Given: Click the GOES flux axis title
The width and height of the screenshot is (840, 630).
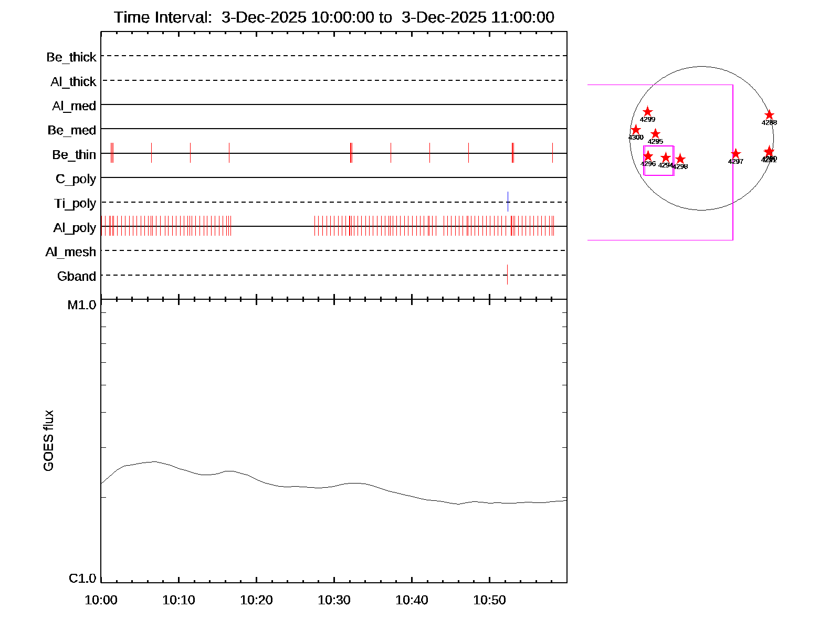Looking at the screenshot, I should point(48,440).
